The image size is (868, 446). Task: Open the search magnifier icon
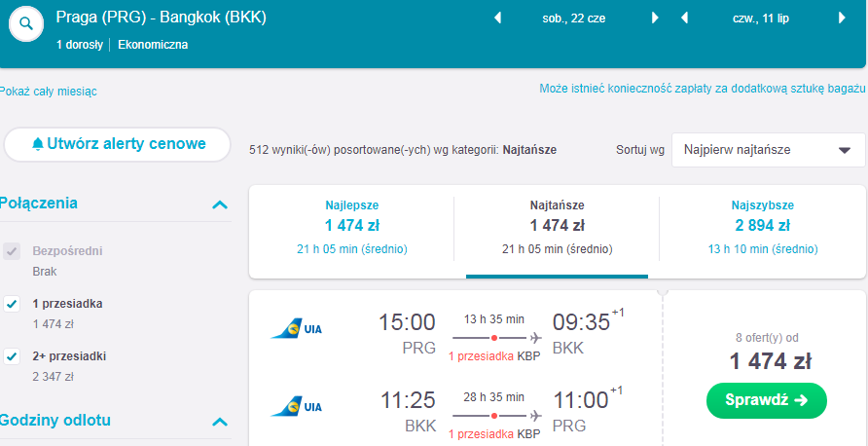26,24
